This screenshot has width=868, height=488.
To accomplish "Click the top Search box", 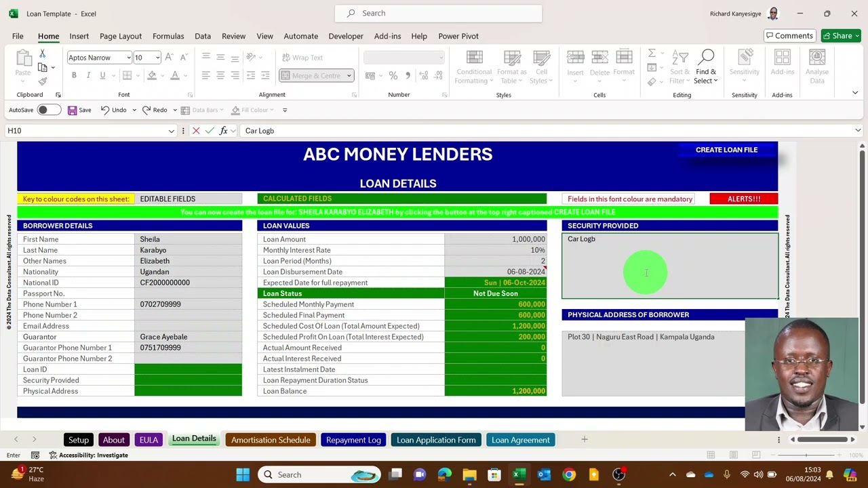I will coord(439,14).
